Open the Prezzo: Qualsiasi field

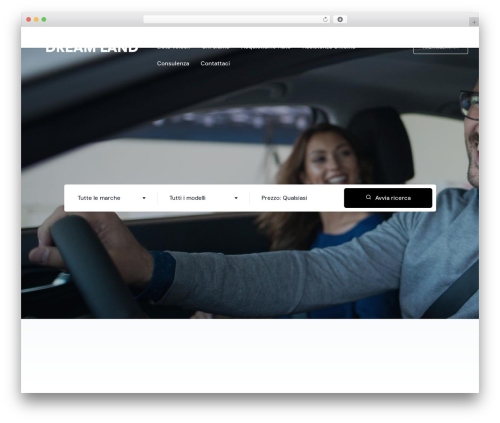coord(297,198)
